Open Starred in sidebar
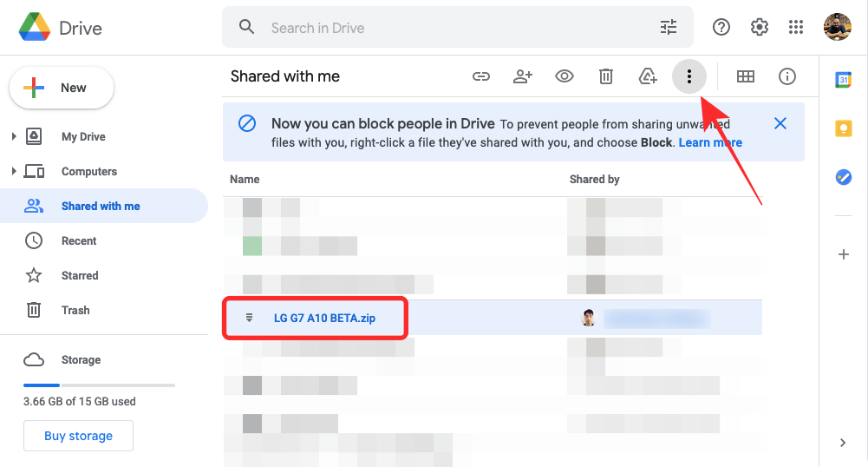Screen dimensions: 868x467 tap(79, 275)
